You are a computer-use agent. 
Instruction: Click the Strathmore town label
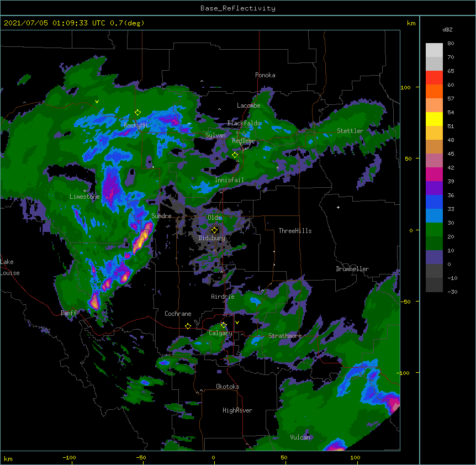click(x=285, y=336)
